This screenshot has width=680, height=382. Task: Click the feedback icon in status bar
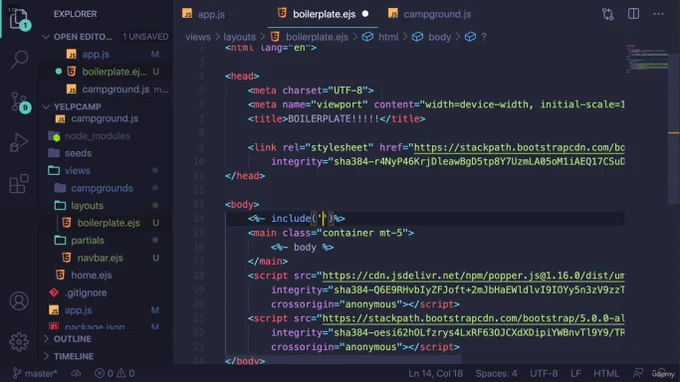638,373
